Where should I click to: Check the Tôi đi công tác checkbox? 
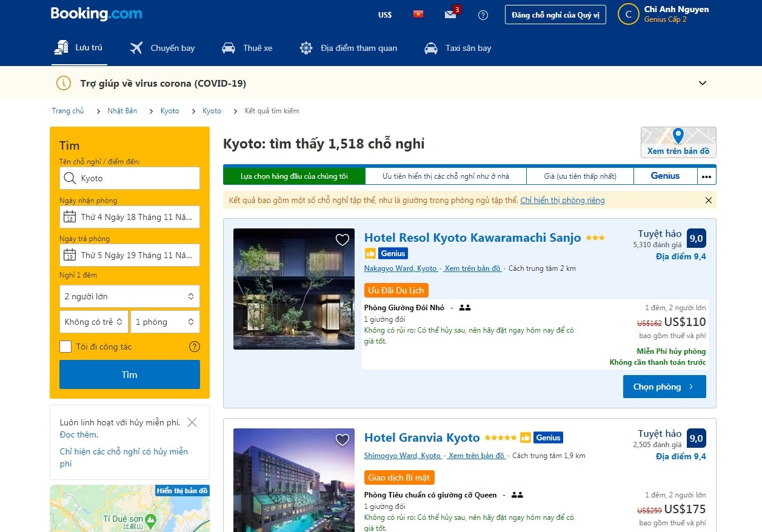coord(65,347)
